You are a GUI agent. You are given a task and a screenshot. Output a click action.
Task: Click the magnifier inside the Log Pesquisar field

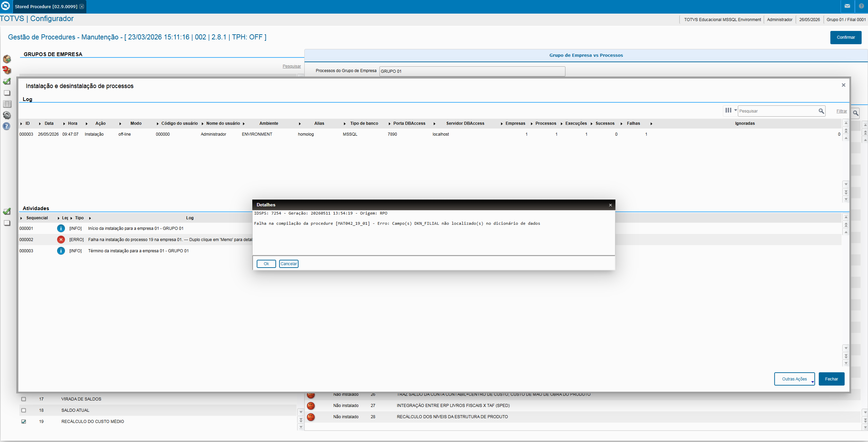pyautogui.click(x=821, y=111)
